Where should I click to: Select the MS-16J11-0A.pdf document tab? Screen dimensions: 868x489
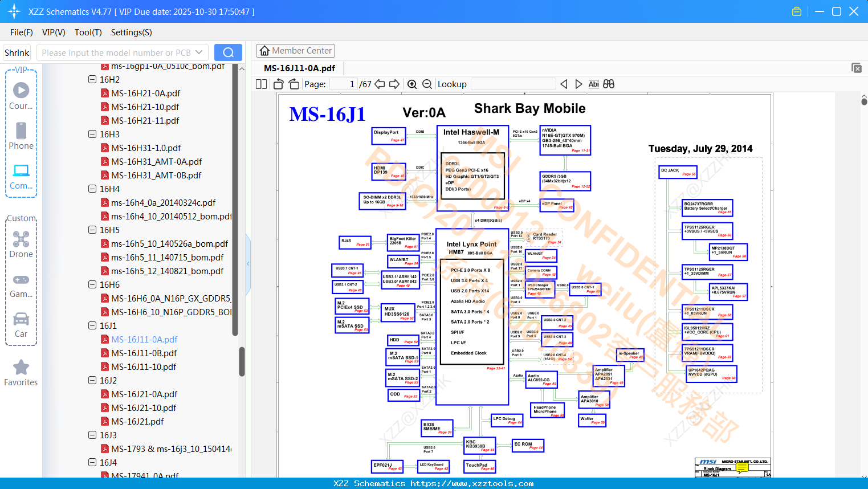coord(300,68)
